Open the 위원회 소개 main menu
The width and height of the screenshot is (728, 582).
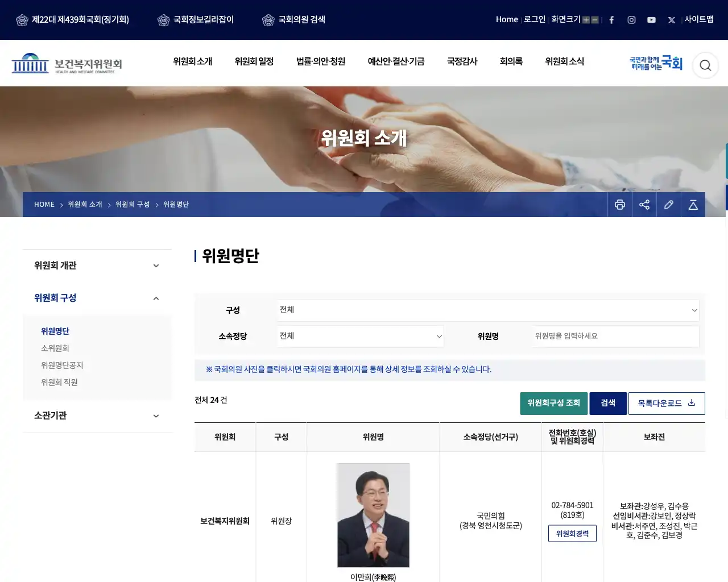point(193,61)
